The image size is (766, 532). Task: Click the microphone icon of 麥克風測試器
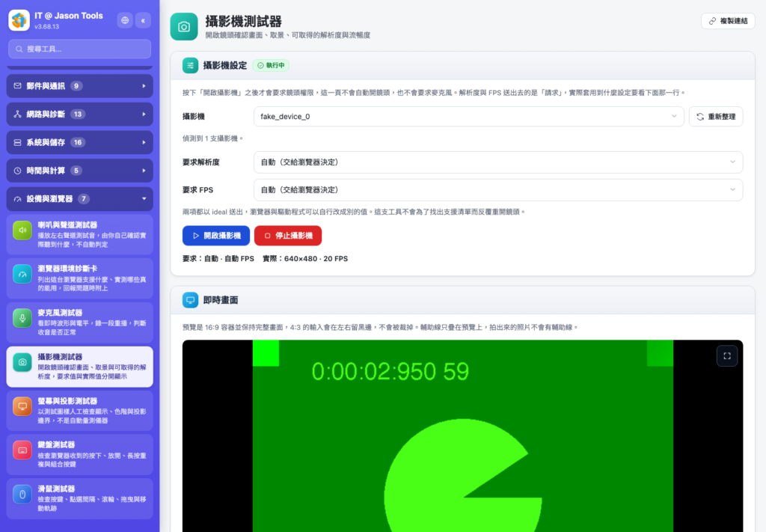(x=22, y=318)
